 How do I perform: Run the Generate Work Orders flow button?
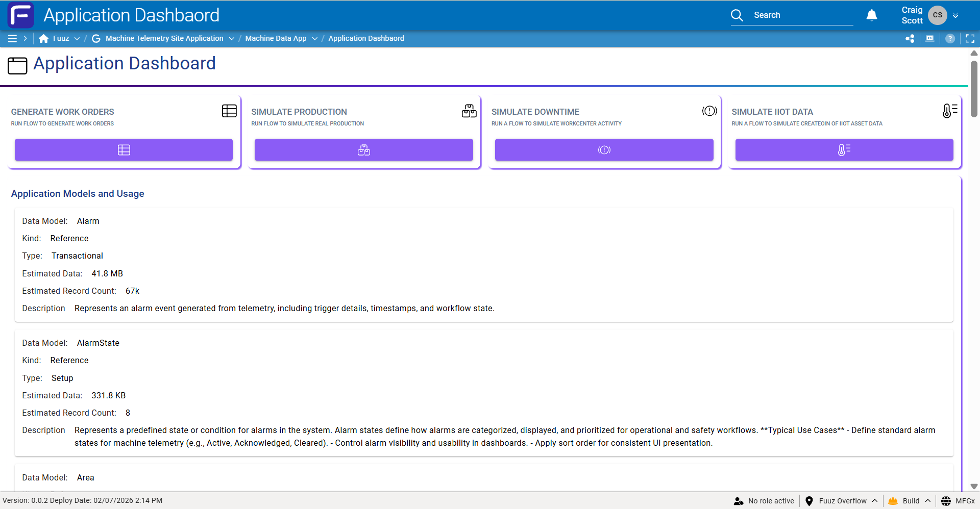click(124, 150)
